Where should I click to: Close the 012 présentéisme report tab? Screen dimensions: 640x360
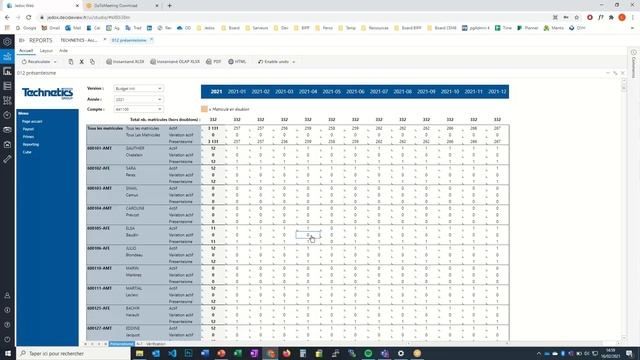point(151,40)
